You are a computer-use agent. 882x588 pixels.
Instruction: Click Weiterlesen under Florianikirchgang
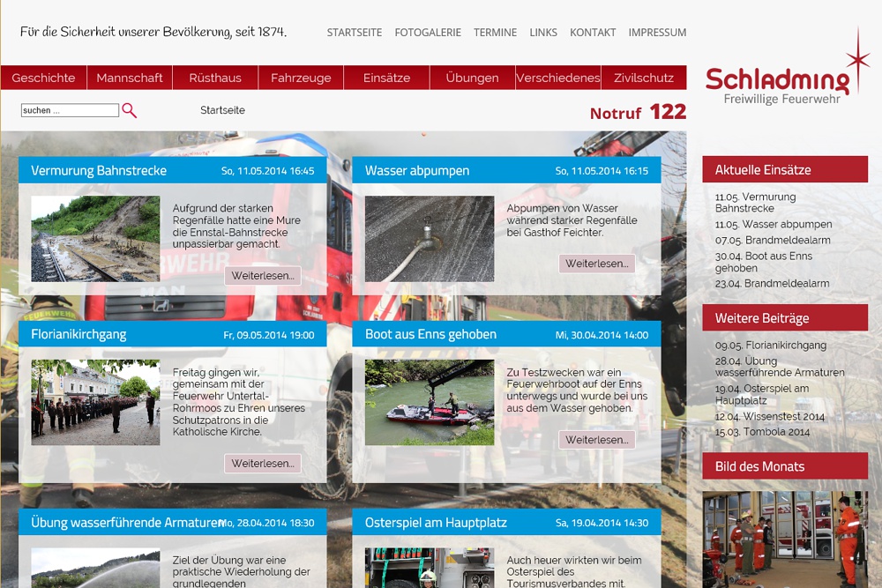click(263, 463)
